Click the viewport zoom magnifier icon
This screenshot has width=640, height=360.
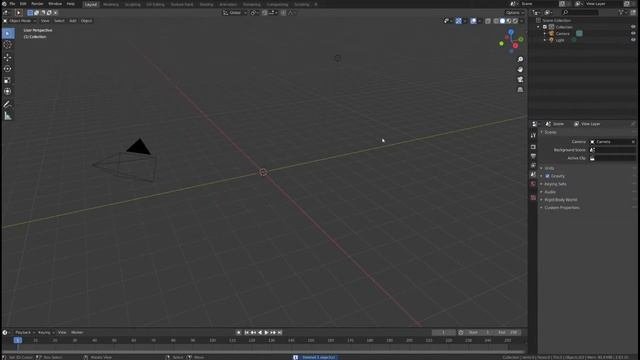tap(520, 60)
